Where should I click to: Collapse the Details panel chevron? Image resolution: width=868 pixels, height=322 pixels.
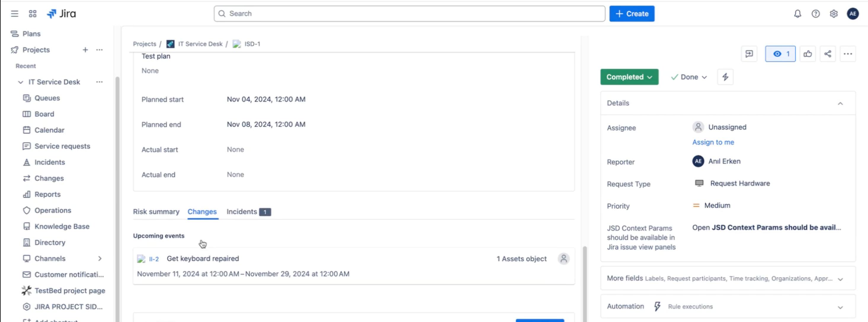(x=840, y=104)
